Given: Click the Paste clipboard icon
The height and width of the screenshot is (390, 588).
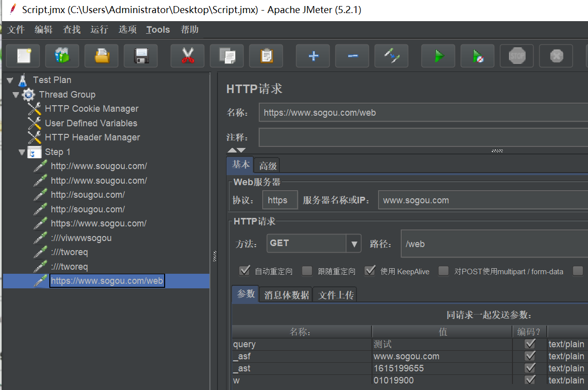Looking at the screenshot, I should coord(266,56).
